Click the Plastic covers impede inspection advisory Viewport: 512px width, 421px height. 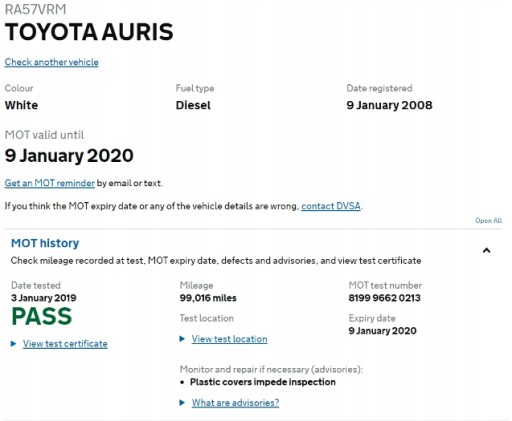[263, 382]
